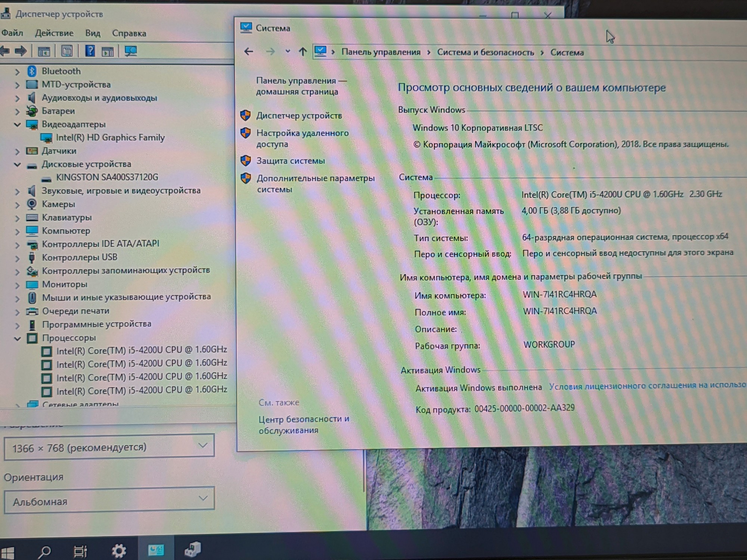Open the Вид menu

tap(93, 33)
